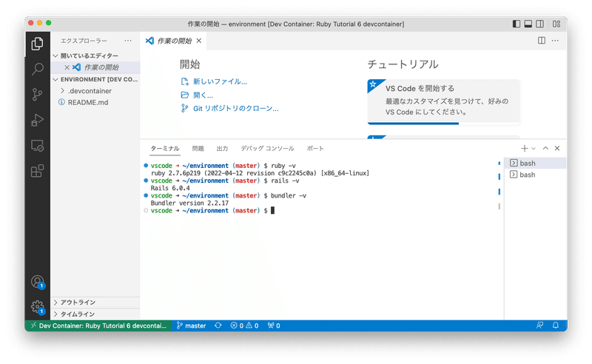Split the editor to the right
This screenshot has width=592, height=364.
click(542, 41)
